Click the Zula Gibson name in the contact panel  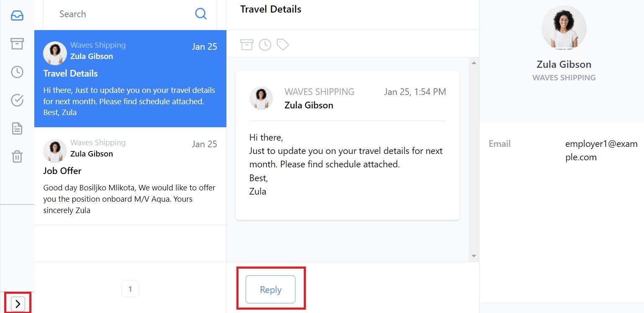pyautogui.click(x=564, y=64)
